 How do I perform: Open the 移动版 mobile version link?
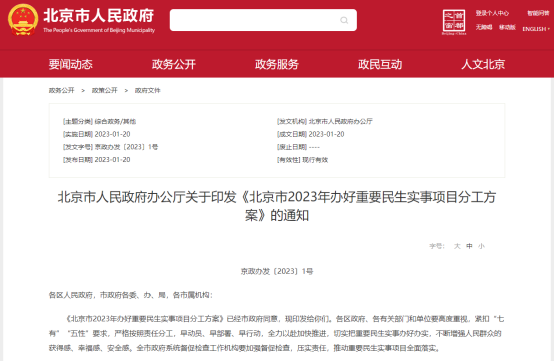click(507, 28)
